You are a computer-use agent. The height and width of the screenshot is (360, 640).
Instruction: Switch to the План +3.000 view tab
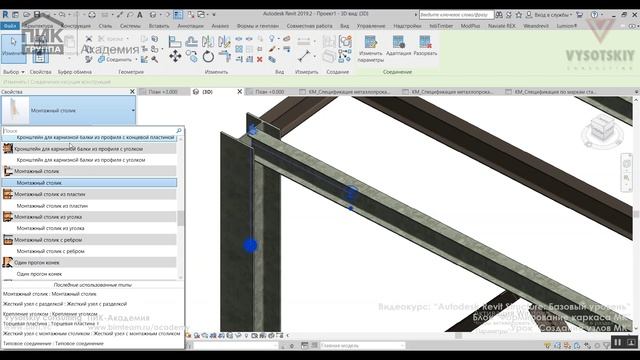[x=163, y=92]
